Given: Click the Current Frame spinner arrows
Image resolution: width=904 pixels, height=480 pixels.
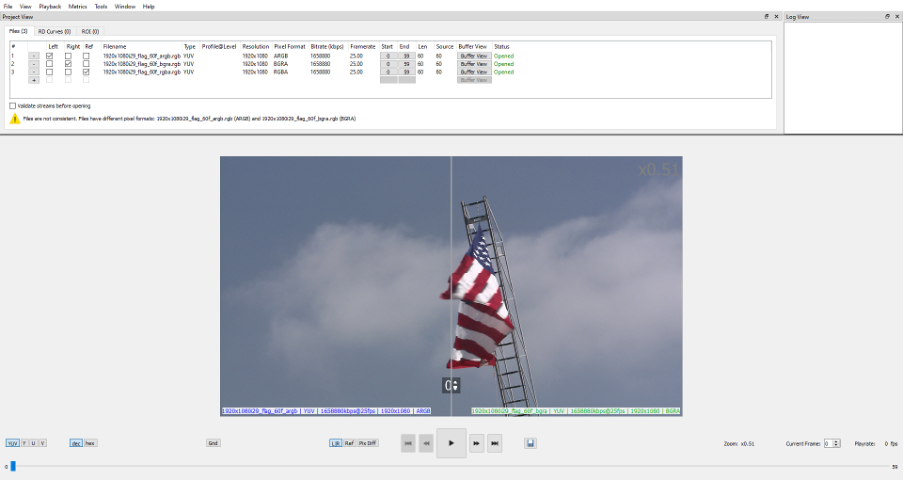Looking at the screenshot, I should pyautogui.click(x=837, y=443).
